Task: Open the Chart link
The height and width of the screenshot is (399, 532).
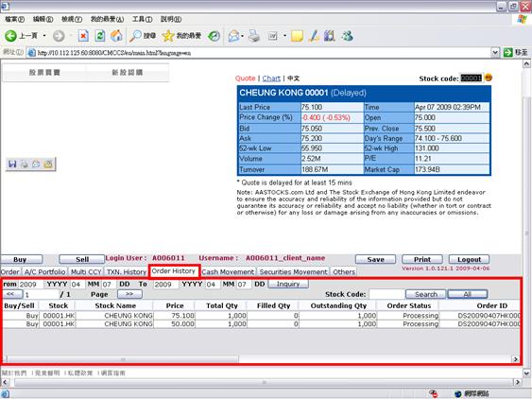Action: (x=271, y=78)
